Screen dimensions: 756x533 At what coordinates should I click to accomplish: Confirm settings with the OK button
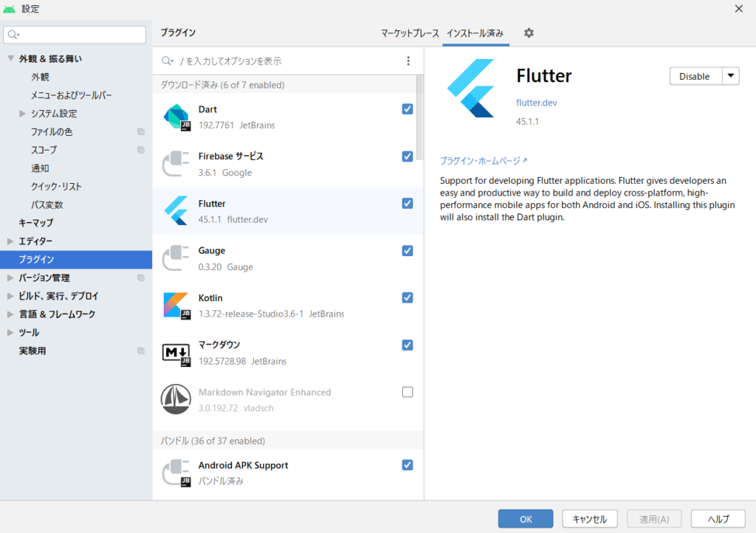click(526, 519)
